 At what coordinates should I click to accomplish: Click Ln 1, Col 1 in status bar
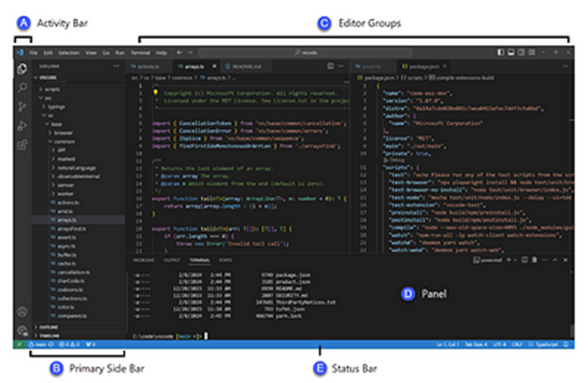(448, 344)
